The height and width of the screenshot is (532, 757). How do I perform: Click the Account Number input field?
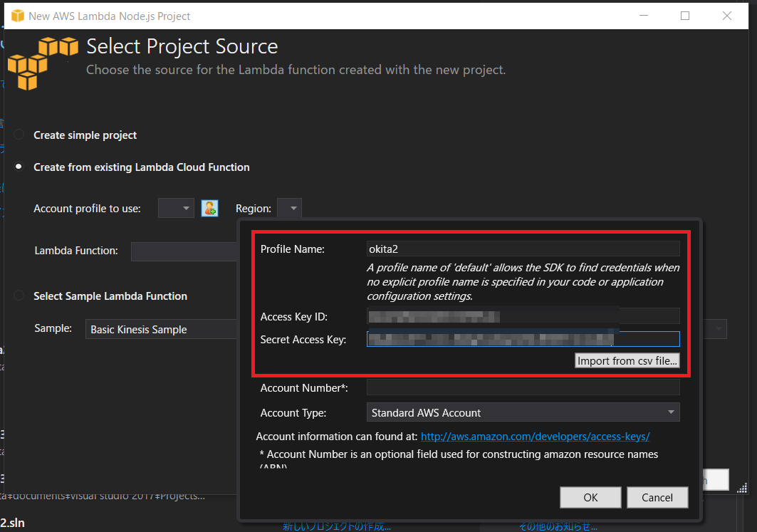click(x=523, y=387)
